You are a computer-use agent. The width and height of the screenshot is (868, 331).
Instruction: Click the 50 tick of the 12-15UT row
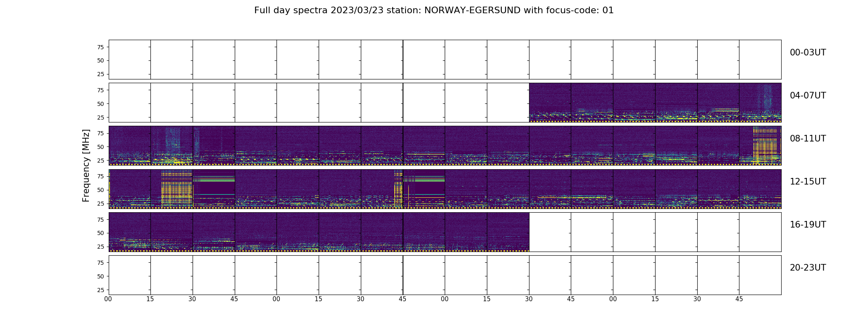click(100, 190)
